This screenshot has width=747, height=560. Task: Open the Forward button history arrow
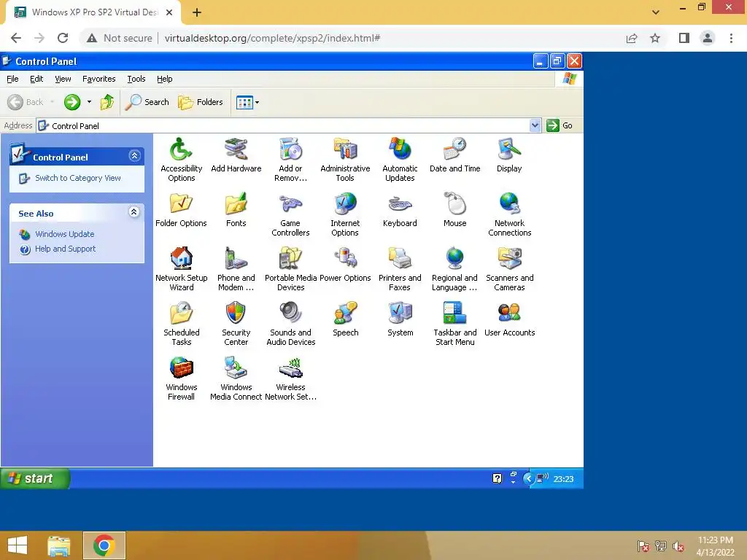pos(89,102)
